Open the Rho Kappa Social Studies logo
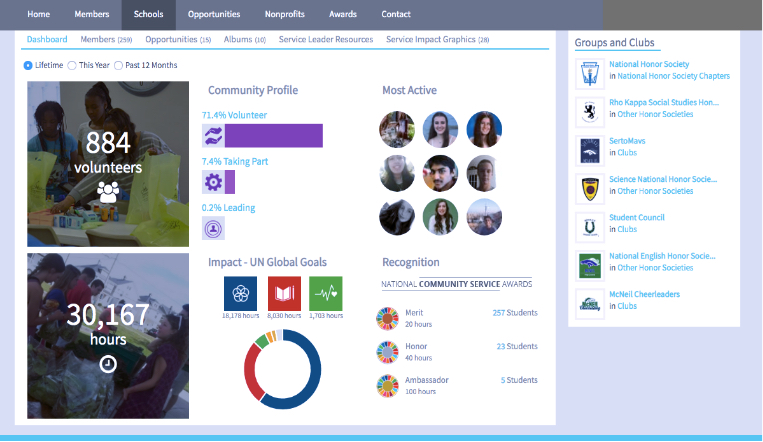The image size is (763, 442). [590, 112]
